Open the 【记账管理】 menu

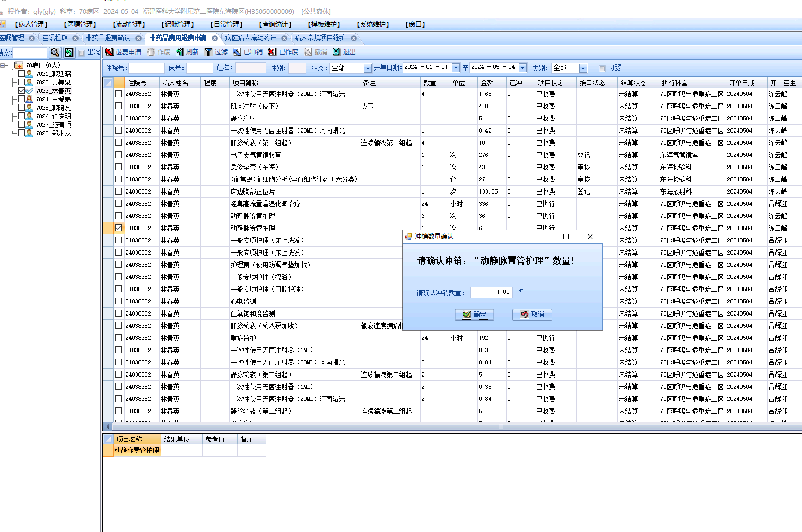click(178, 24)
